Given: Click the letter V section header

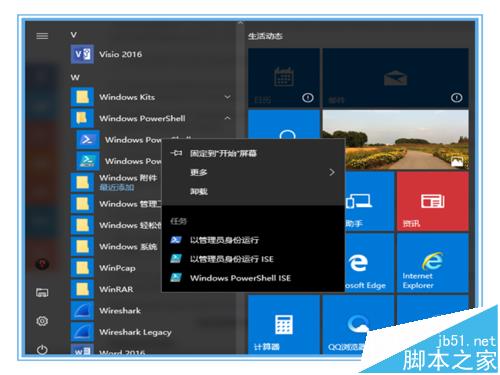Looking at the screenshot, I should click(74, 35).
